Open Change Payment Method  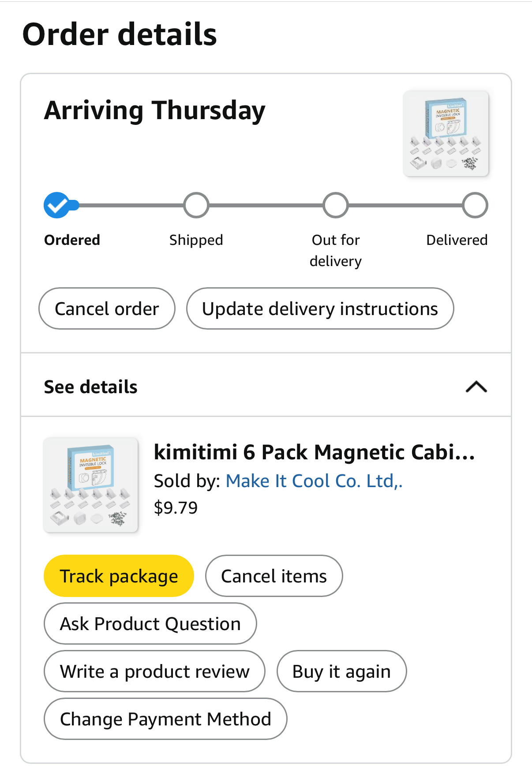(x=165, y=719)
